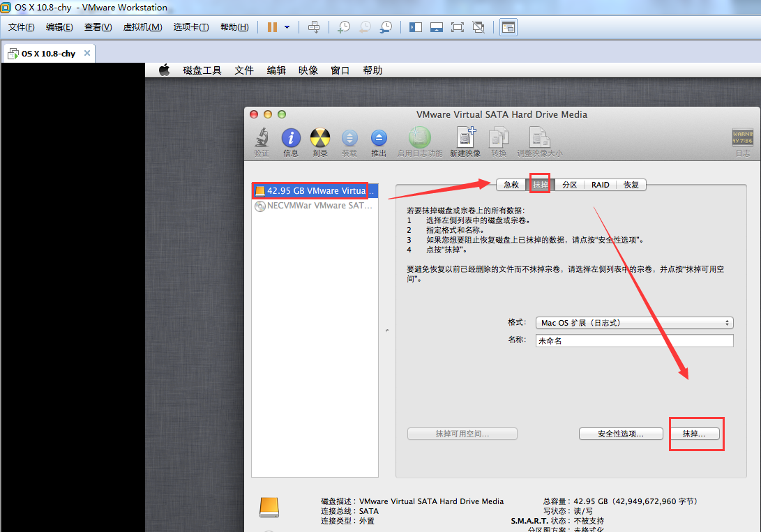Screen dimensions: 761x532
Task: Click the 连接总线 SATA text
Action: 349,511
